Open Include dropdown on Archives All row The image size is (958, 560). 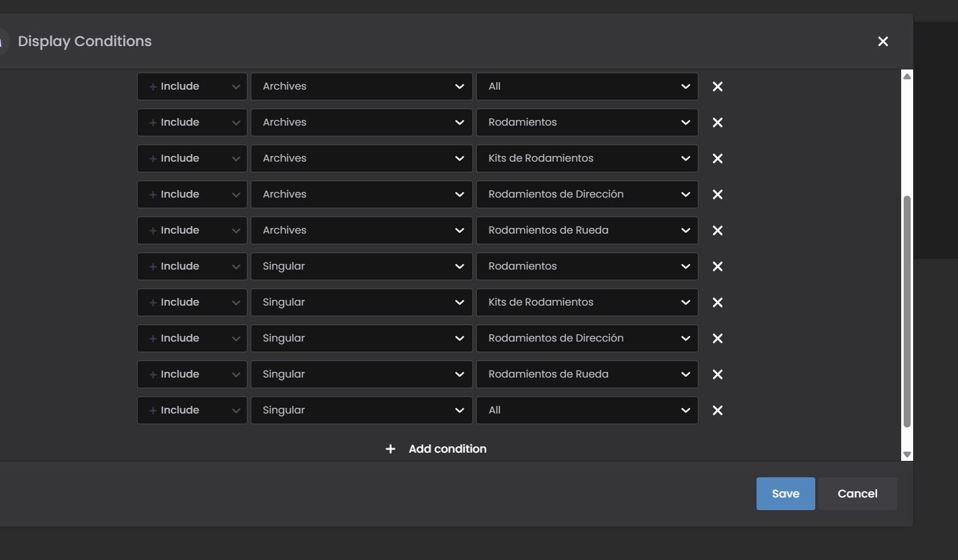pyautogui.click(x=192, y=86)
